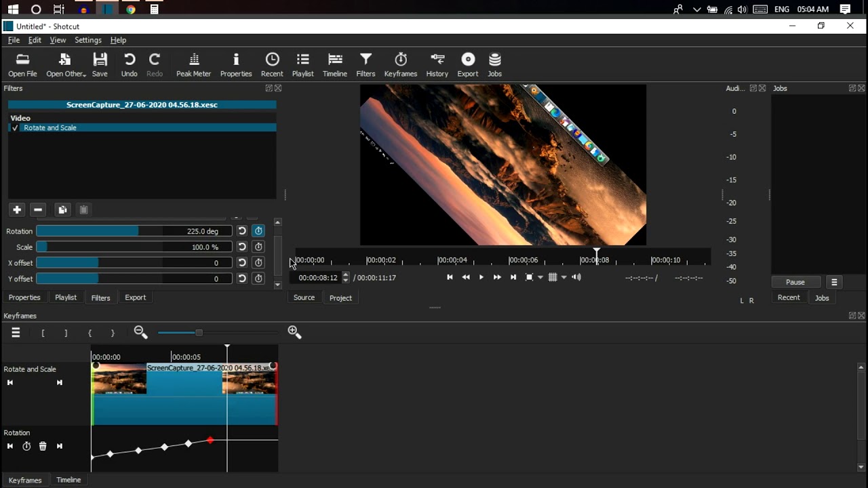Open the History panel
868x488 pixels.
[x=437, y=65]
